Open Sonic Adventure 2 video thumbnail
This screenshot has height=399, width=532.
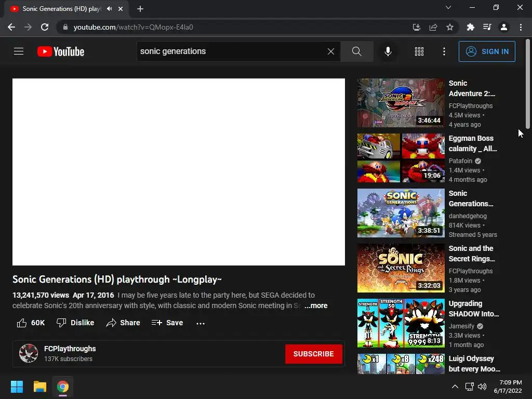click(x=401, y=103)
